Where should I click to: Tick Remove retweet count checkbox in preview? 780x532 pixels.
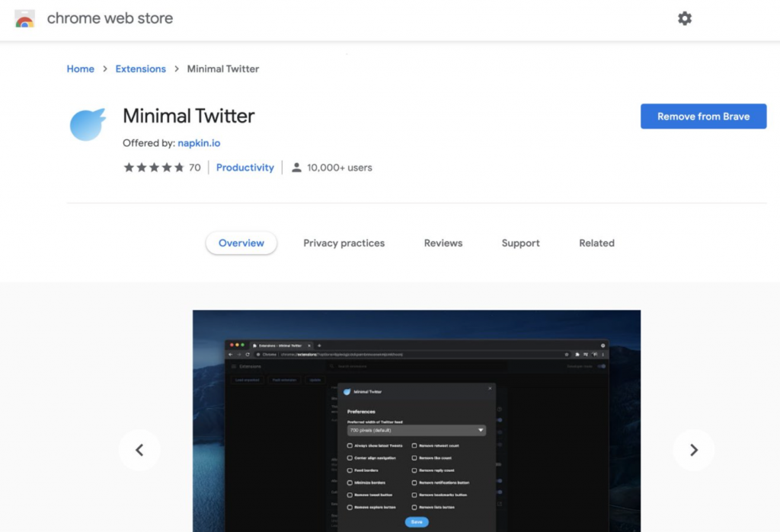pyautogui.click(x=414, y=445)
